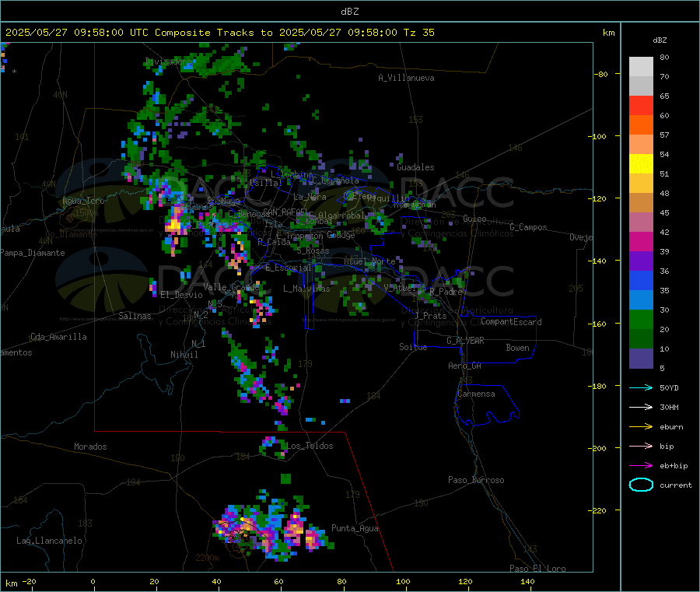The height and width of the screenshot is (592, 700).
Task: Click the 100 km horizontal axis tick
Action: pyautogui.click(x=403, y=582)
